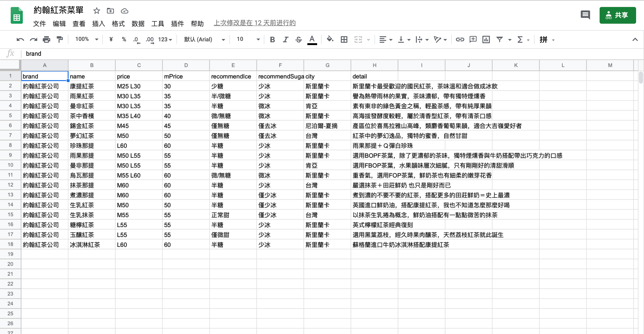Image resolution: width=644 pixels, height=334 pixels.
Task: Open the Google Sheets home icon
Action: (x=17, y=16)
